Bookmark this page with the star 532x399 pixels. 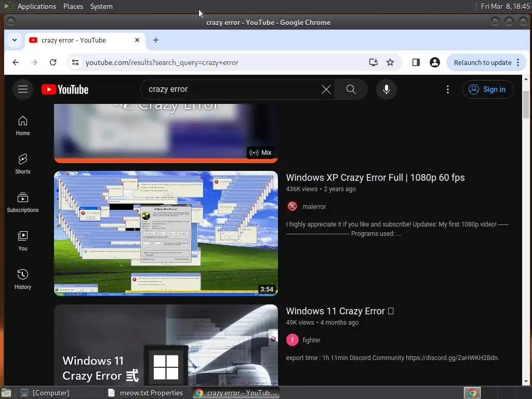coord(390,62)
